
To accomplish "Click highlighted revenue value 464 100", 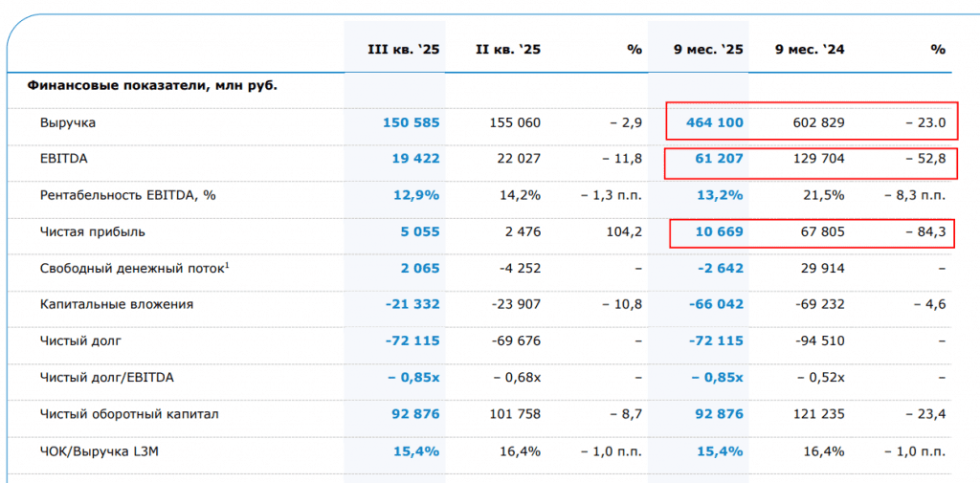I will click(x=714, y=122).
